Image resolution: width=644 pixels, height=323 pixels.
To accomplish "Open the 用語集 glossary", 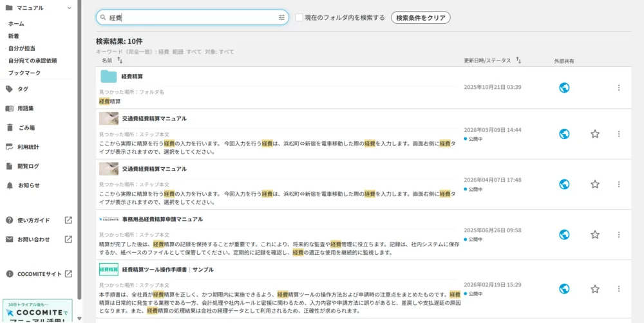I will (26, 108).
